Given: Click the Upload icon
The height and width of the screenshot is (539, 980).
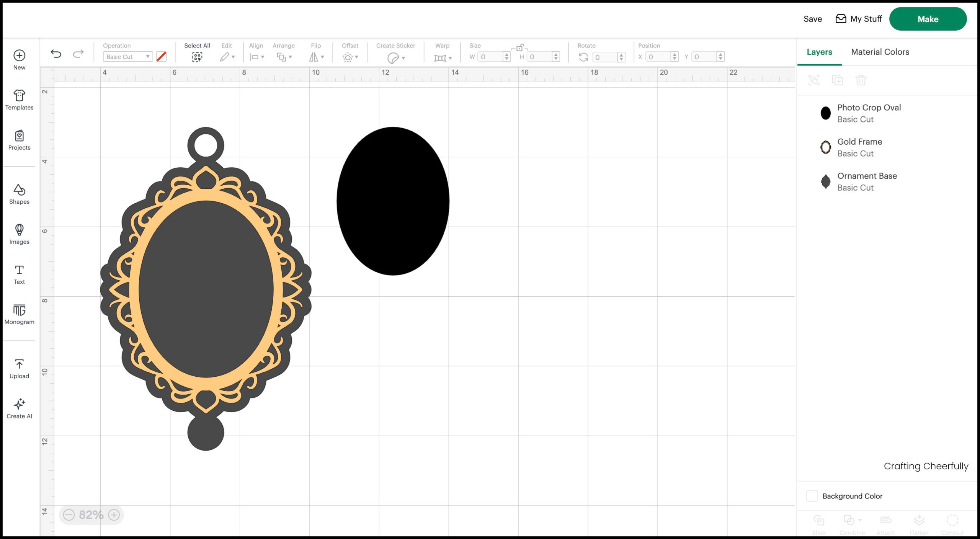Looking at the screenshot, I should coord(19,364).
